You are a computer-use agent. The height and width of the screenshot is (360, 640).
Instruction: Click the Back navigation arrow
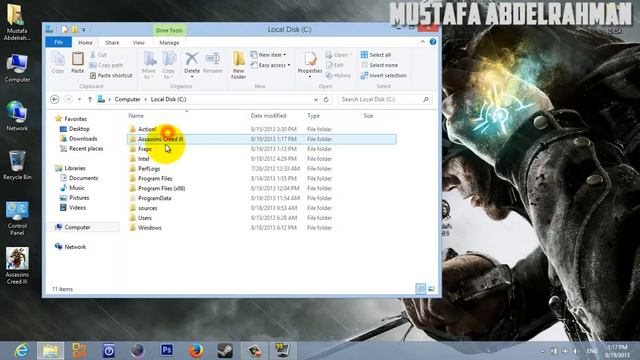(x=55, y=99)
